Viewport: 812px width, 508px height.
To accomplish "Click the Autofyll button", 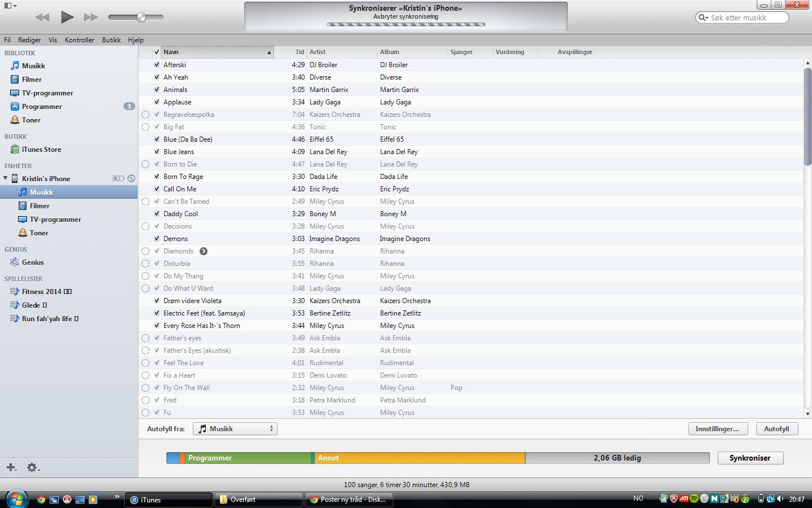I will pos(776,429).
